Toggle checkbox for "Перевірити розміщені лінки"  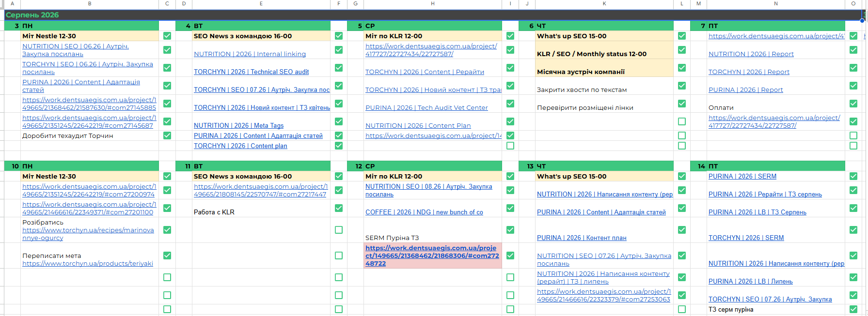click(682, 104)
